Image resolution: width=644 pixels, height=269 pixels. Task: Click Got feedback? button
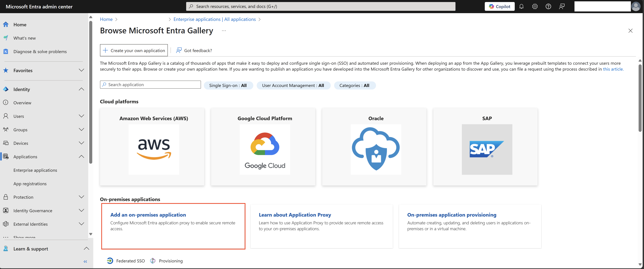tap(194, 50)
